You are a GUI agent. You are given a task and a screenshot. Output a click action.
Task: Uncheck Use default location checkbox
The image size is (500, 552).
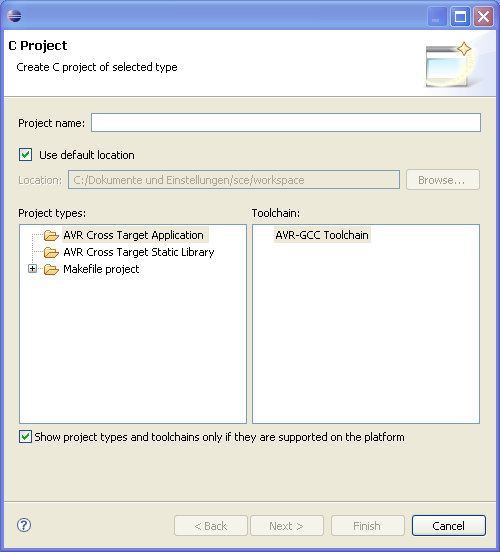(25, 155)
